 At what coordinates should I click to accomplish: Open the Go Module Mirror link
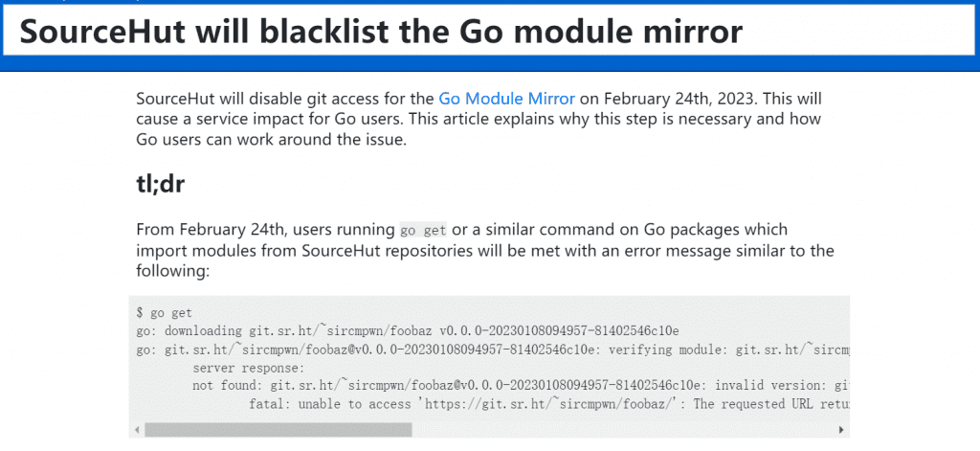506,99
